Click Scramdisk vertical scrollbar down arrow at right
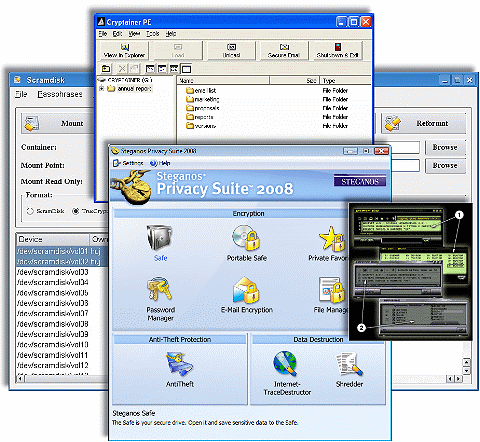This screenshot has width=480, height=442. pos(467,370)
